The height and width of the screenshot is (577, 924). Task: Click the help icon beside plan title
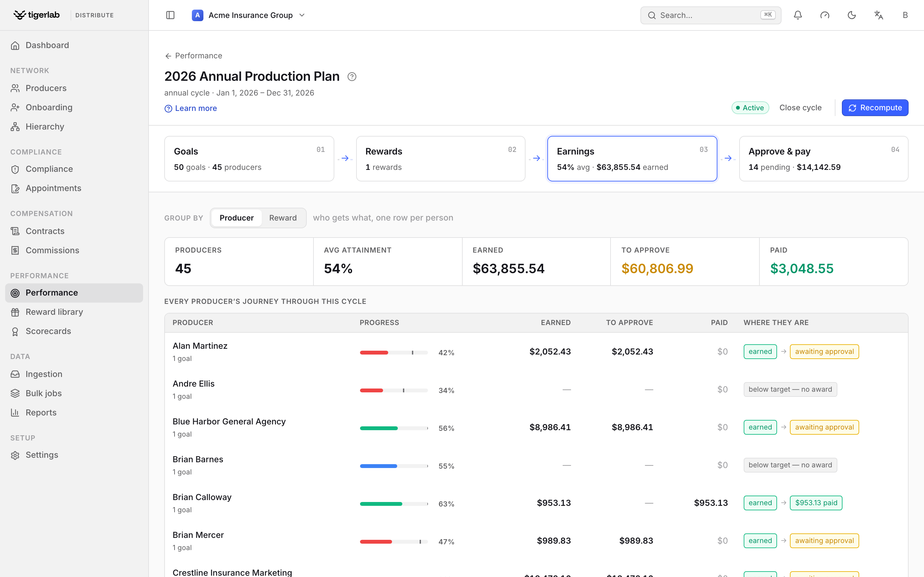pos(352,77)
